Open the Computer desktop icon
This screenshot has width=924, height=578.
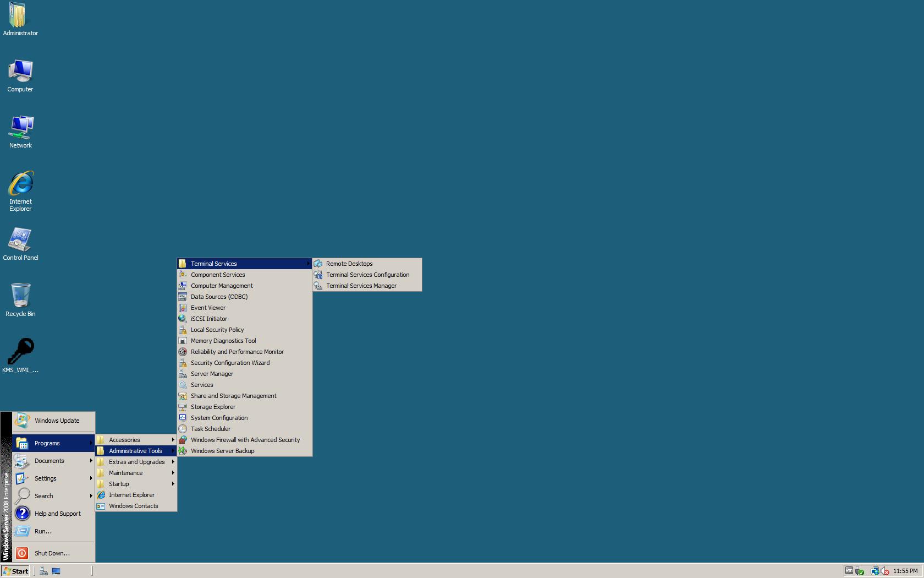[20, 72]
